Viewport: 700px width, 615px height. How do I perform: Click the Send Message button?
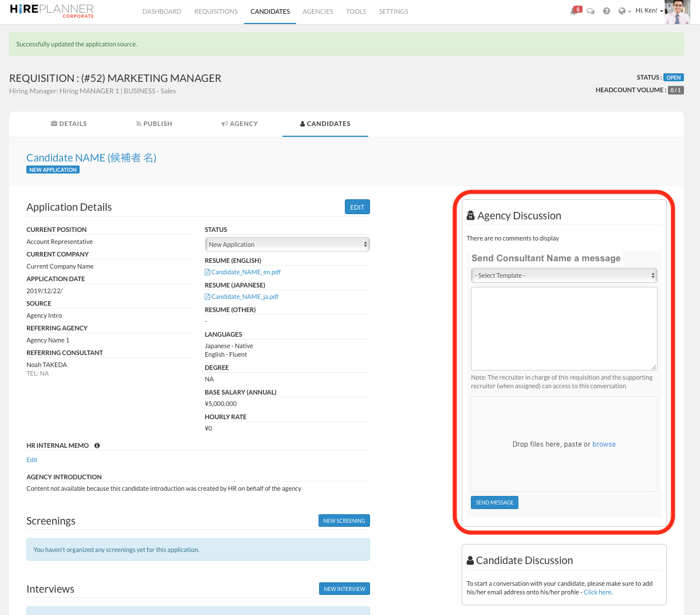pyautogui.click(x=494, y=502)
